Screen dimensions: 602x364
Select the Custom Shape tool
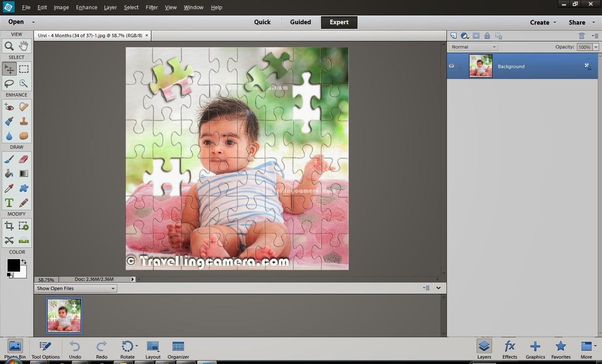(24, 188)
